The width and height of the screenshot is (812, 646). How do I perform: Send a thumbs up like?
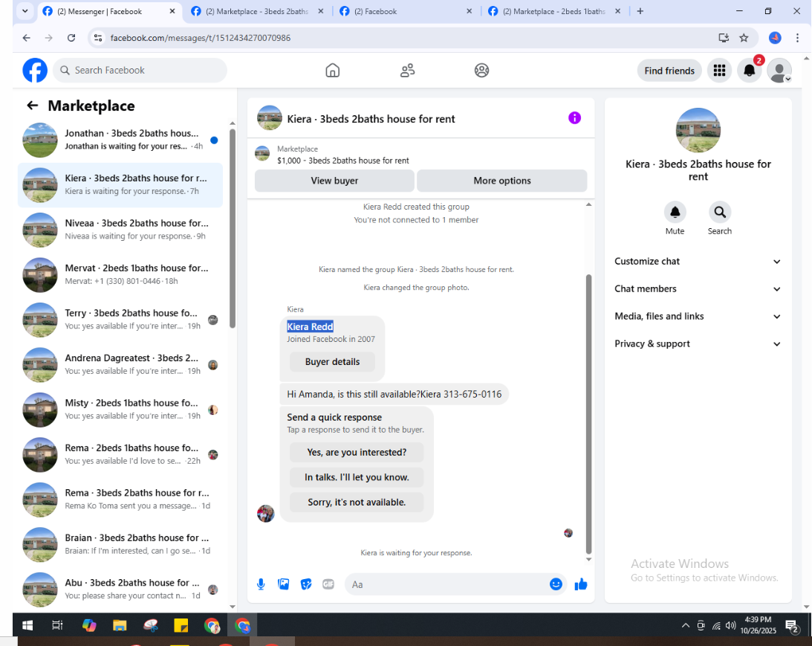point(580,584)
